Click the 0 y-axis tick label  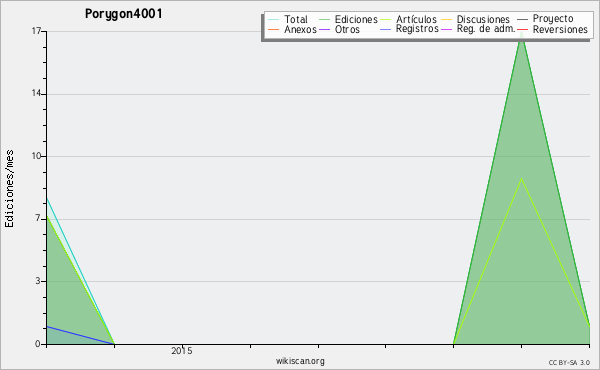pyautogui.click(x=38, y=344)
